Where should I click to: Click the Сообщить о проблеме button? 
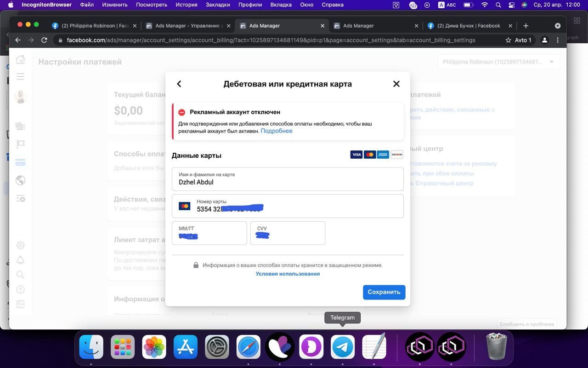pos(526,324)
